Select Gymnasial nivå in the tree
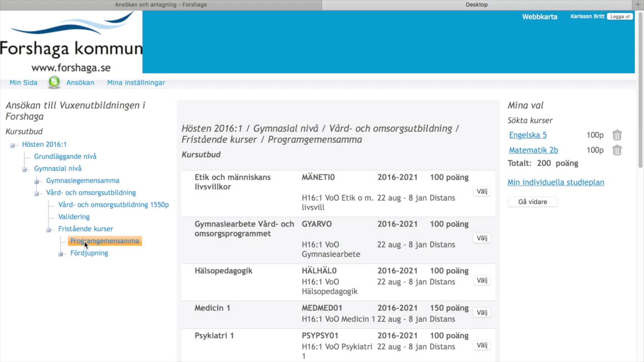 (58, 168)
